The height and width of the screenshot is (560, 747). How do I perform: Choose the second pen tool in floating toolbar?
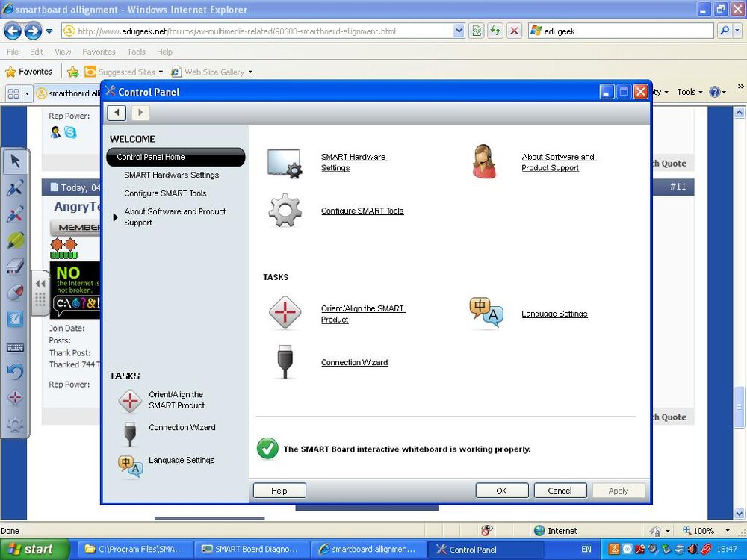[x=15, y=214]
